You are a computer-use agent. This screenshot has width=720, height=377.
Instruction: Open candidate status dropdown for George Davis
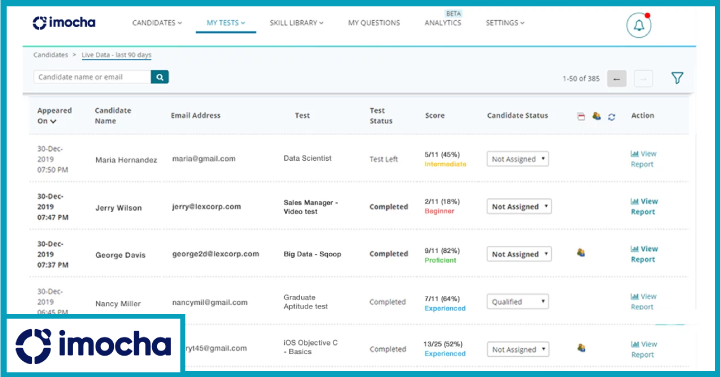pyautogui.click(x=519, y=254)
